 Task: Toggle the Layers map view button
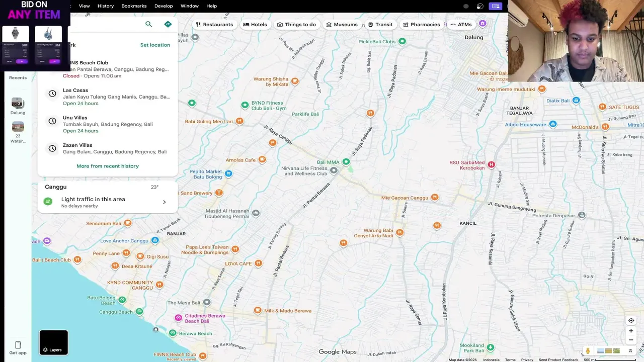[x=53, y=342]
